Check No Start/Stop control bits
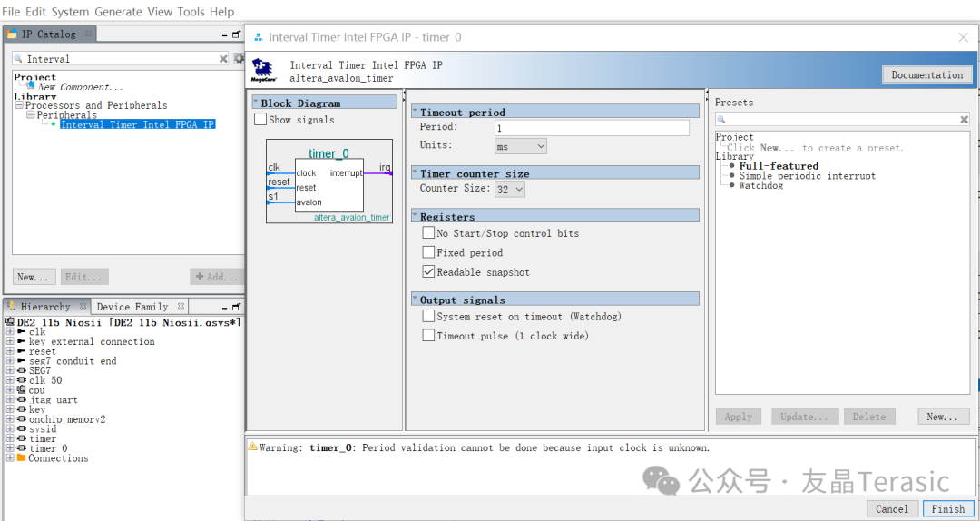Image resolution: width=980 pixels, height=521 pixels. pyautogui.click(x=428, y=232)
